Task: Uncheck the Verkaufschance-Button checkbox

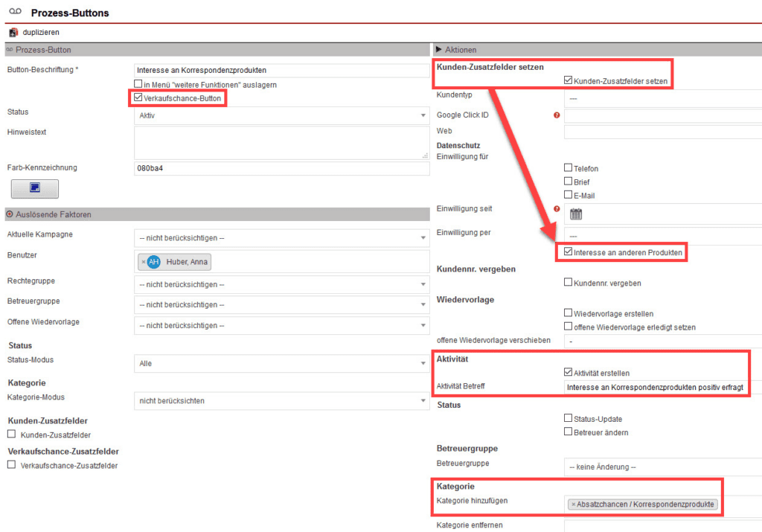Action: [x=138, y=97]
